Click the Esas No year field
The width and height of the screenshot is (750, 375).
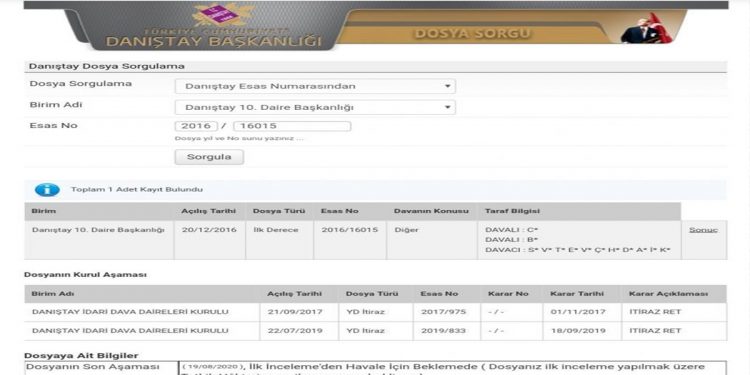[196, 126]
